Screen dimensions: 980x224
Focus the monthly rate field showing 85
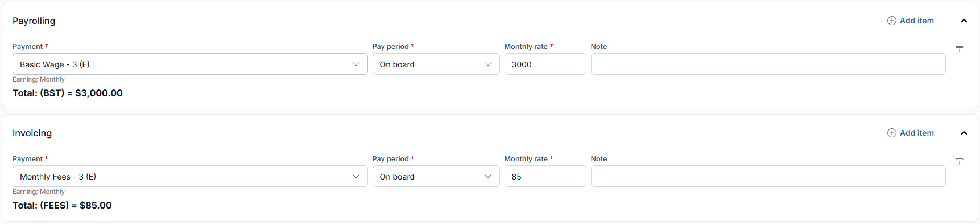pos(545,176)
